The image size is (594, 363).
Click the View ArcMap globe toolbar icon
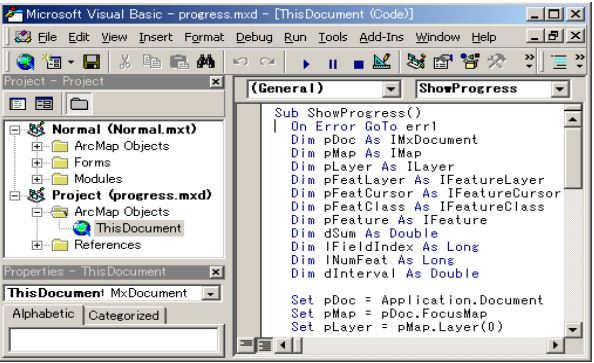coord(25,62)
